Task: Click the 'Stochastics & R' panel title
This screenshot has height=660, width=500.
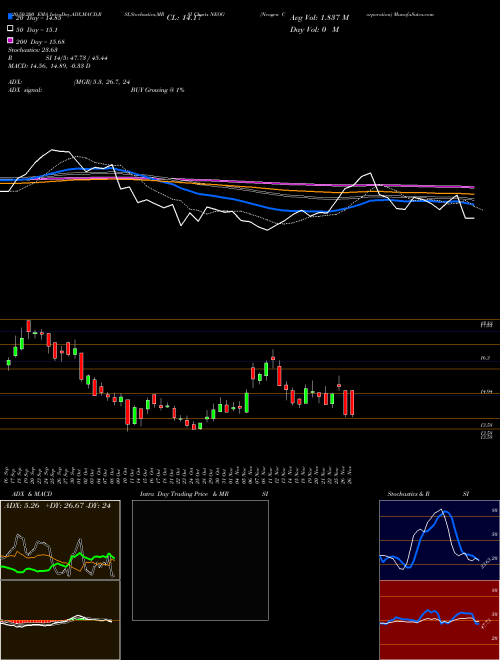Action: coord(408,494)
